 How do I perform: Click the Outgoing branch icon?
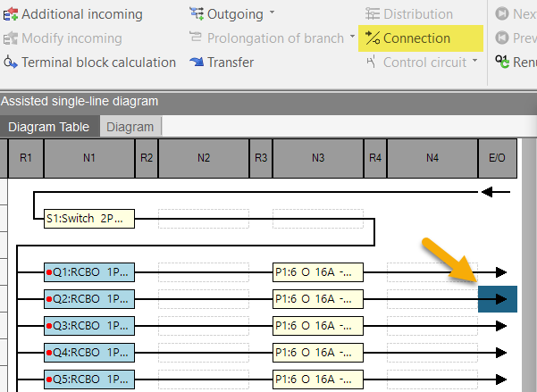[197, 13]
